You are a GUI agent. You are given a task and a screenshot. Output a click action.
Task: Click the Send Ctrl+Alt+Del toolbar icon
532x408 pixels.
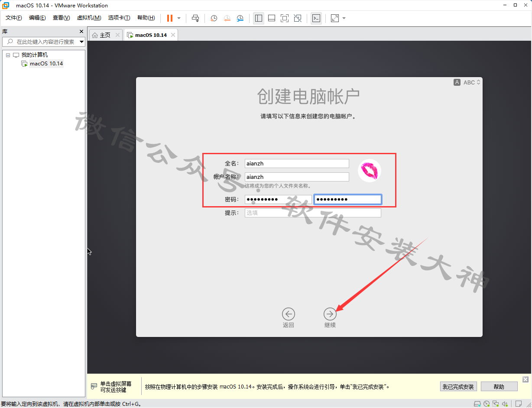pos(195,18)
